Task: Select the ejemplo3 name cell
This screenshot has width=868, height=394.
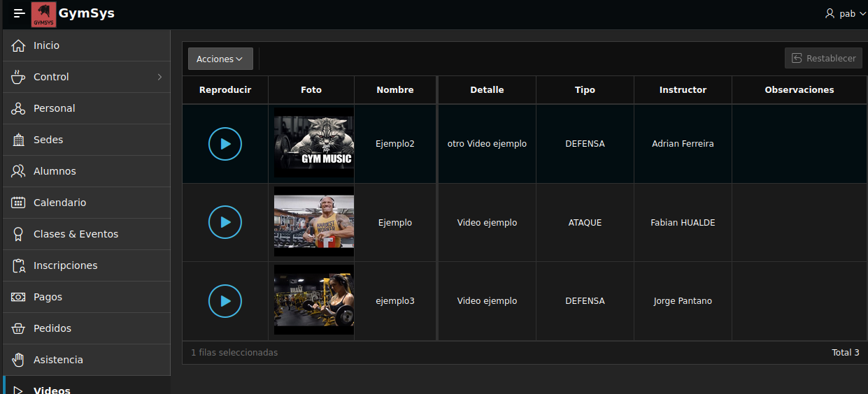Action: pos(395,301)
